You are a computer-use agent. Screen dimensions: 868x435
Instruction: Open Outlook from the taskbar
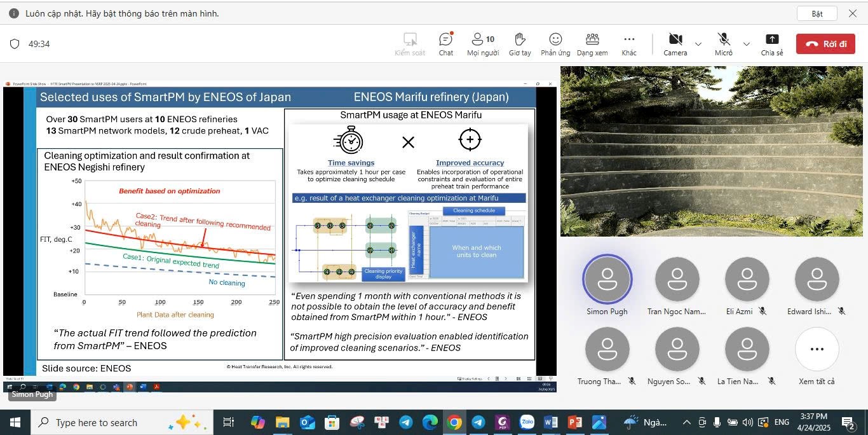tap(307, 422)
